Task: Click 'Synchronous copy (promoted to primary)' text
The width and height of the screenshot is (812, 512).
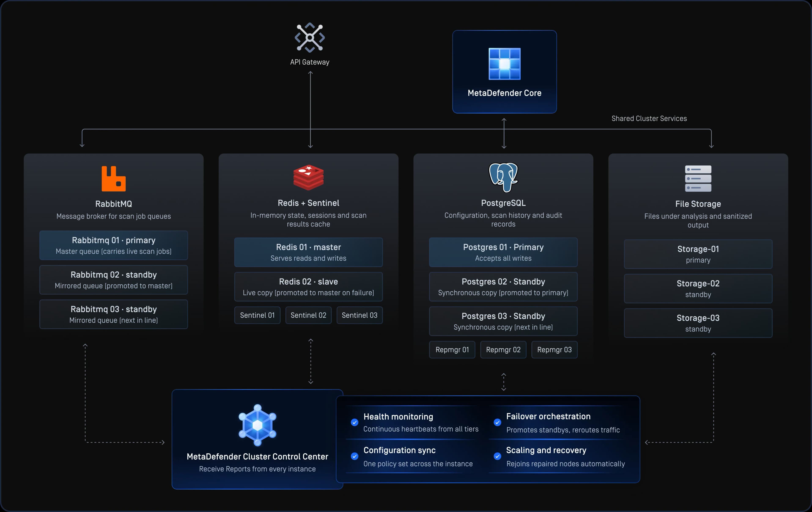Action: [x=503, y=293]
